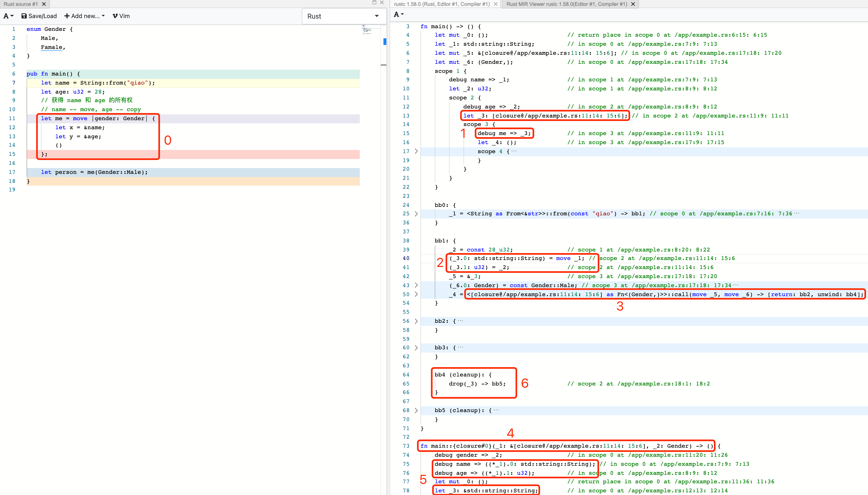This screenshot has width=868, height=495.
Task: Expand folded bb3 block at line 60
Action: (x=416, y=348)
